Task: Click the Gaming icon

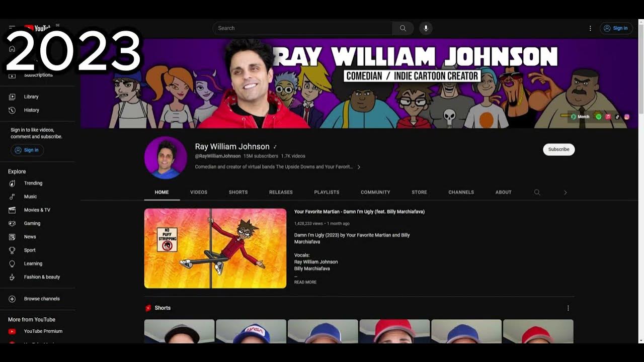Action: (12, 223)
